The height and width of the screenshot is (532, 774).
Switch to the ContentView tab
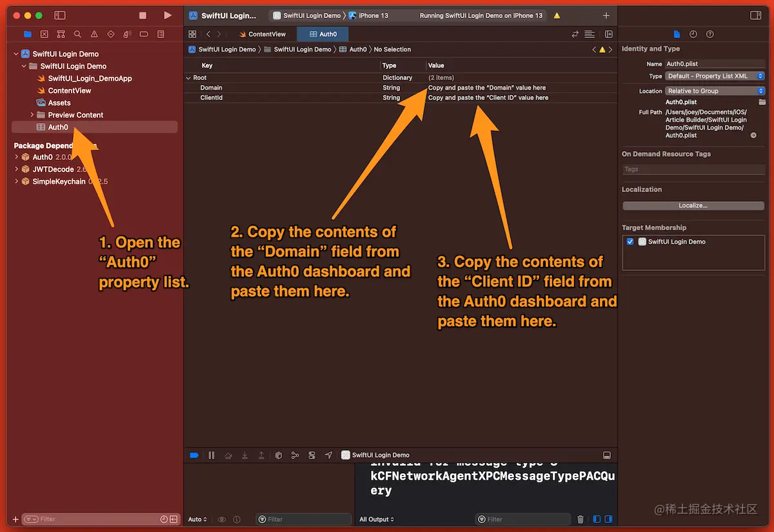(262, 34)
